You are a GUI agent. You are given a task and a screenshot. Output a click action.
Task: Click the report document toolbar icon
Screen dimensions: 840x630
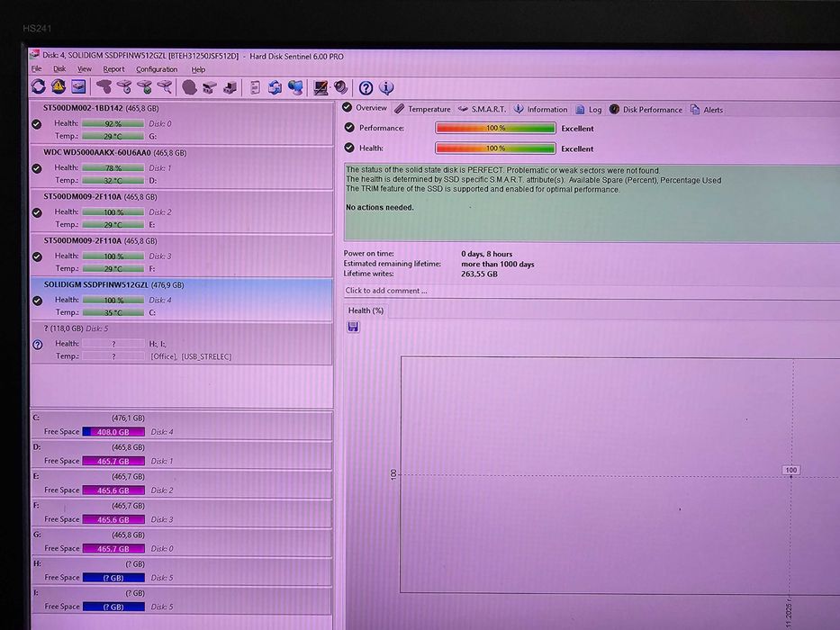point(255,87)
